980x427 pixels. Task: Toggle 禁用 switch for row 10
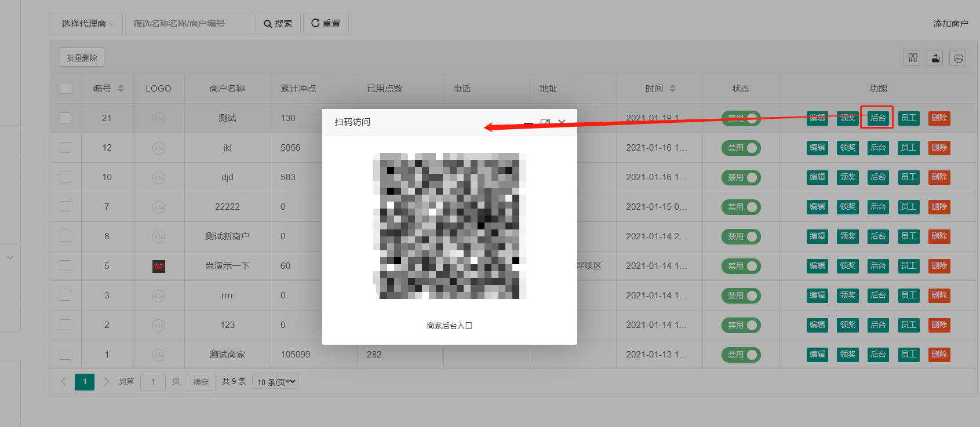click(741, 178)
